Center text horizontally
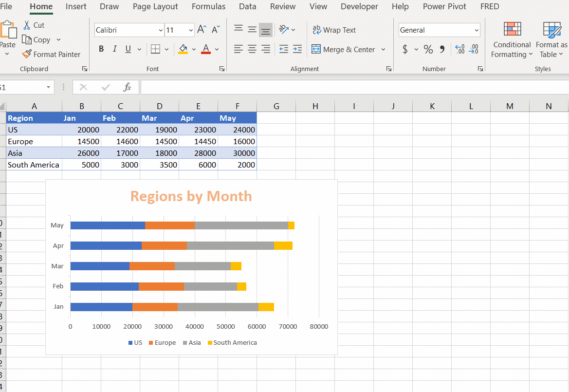This screenshot has width=569, height=392. [x=252, y=49]
